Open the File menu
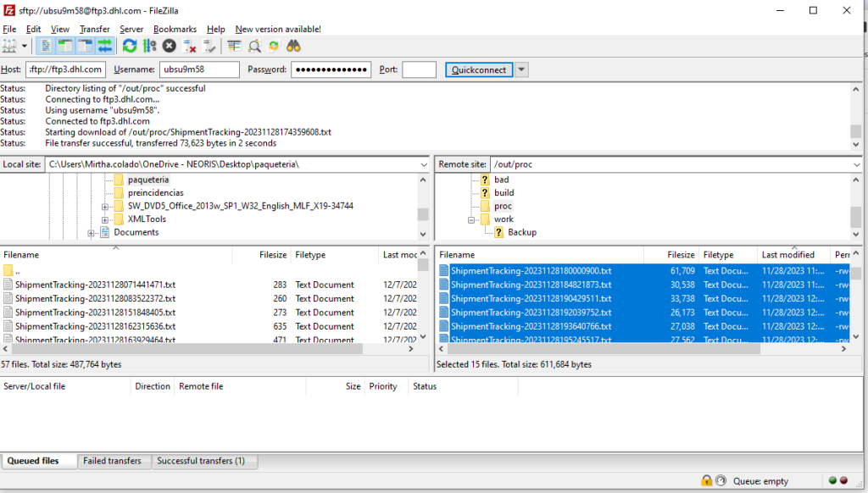 pyautogui.click(x=9, y=30)
